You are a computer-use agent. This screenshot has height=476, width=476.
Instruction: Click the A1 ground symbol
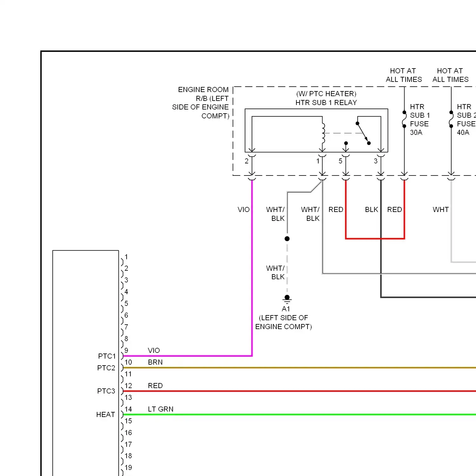pos(287,299)
